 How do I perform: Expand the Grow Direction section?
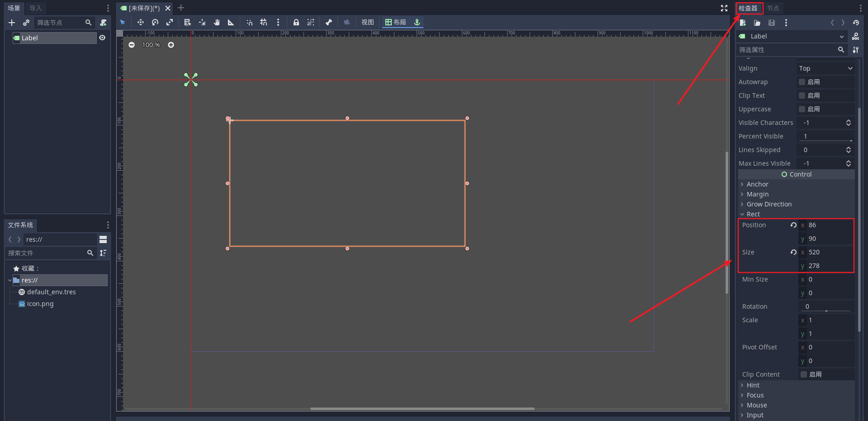[796, 204]
